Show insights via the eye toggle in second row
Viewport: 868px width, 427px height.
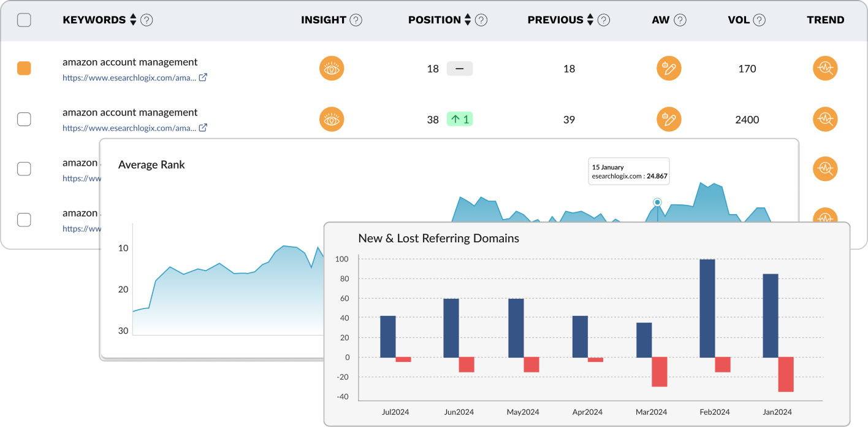point(332,119)
